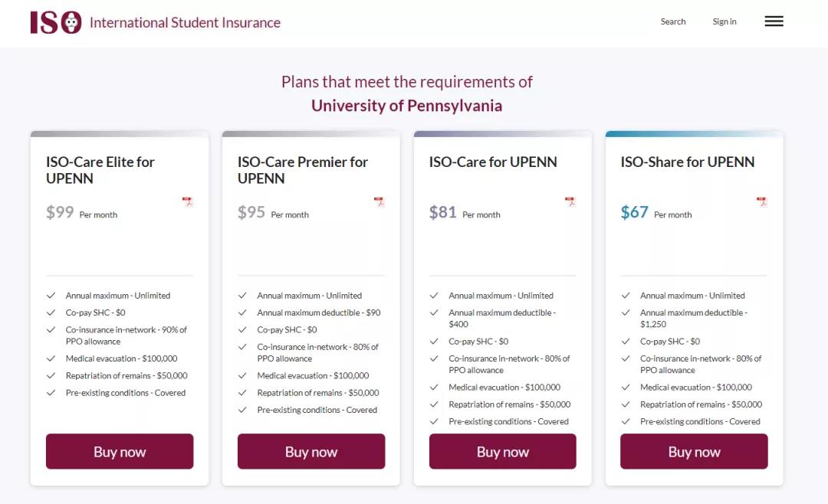Click the $67 per month price
The height and width of the screenshot is (504, 828).
[635, 213]
